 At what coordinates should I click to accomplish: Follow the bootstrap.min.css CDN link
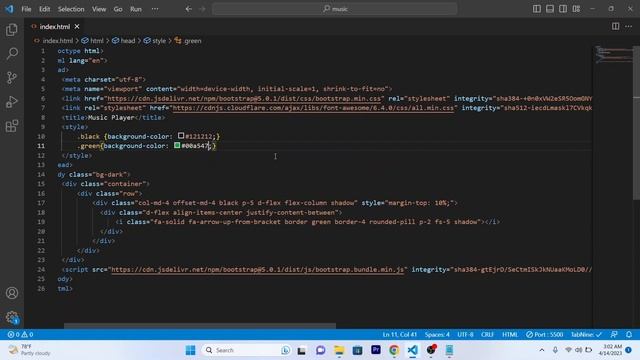[244, 98]
